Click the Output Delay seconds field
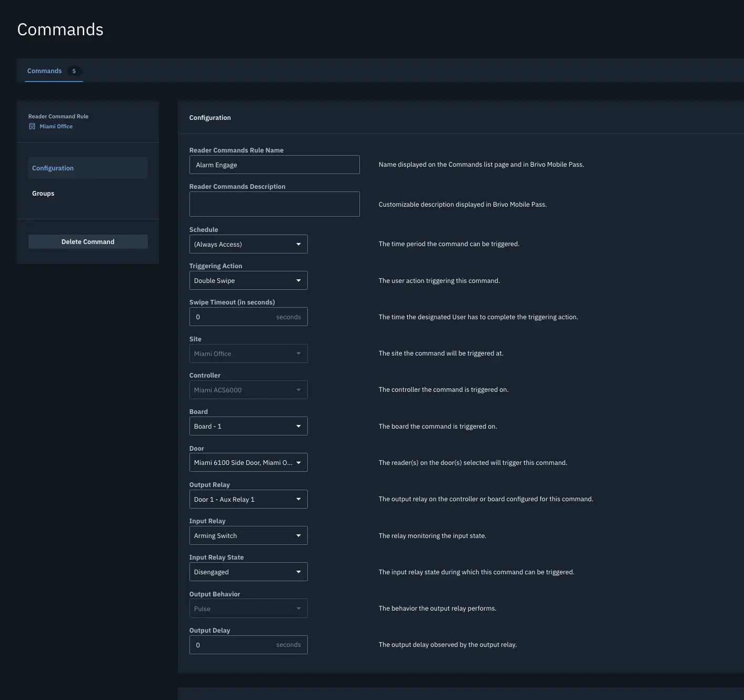744x700 pixels. pos(248,645)
